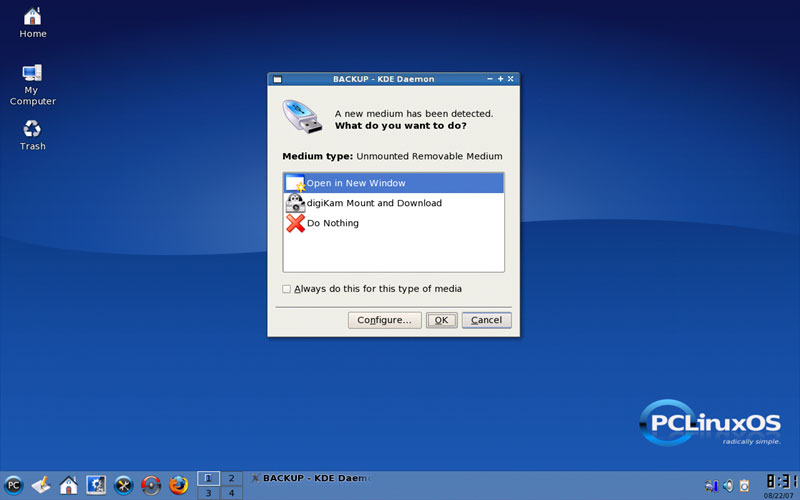This screenshot has height=500, width=800.
Task: Click the network monitor tray icon
Action: pos(711,485)
